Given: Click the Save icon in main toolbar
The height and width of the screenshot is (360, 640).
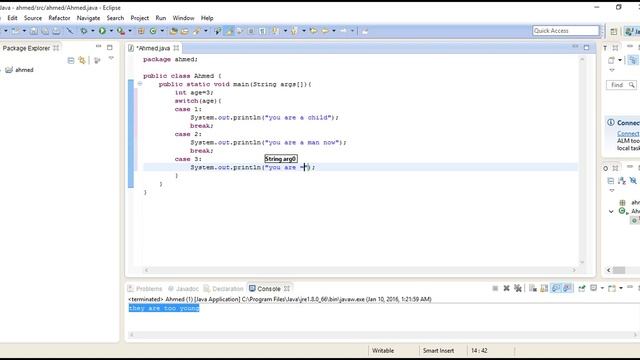Looking at the screenshot, I should click(33, 31).
